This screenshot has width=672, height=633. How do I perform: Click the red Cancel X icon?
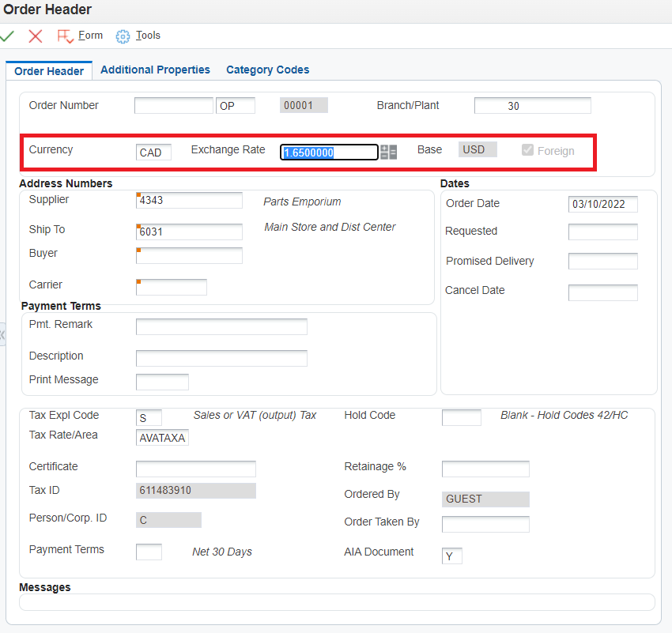36,36
